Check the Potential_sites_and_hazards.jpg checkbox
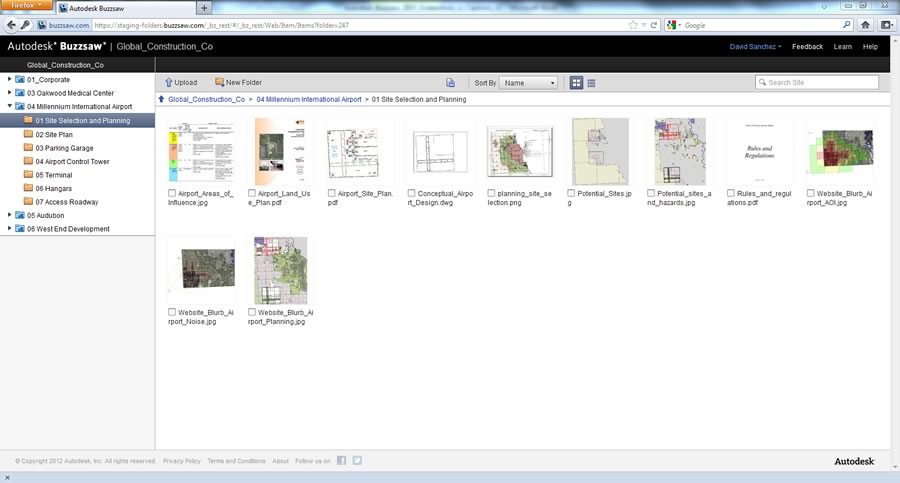The height and width of the screenshot is (483, 900). click(x=650, y=194)
